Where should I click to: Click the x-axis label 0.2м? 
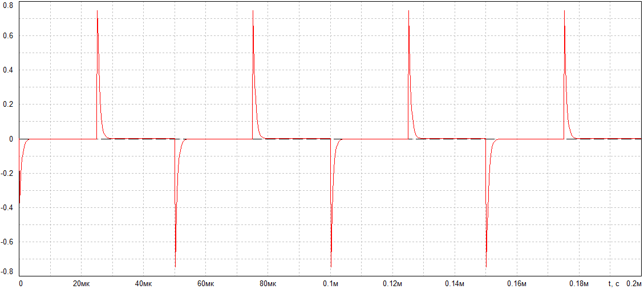634,284
